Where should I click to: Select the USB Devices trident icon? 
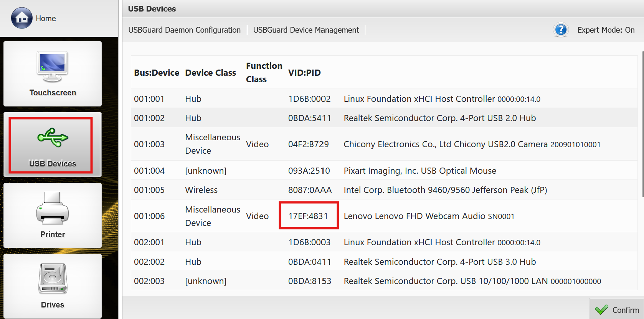point(53,138)
